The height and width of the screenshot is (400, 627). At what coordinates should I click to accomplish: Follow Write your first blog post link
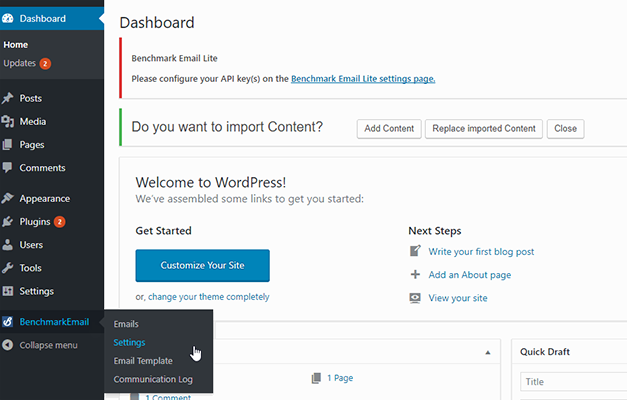pyautogui.click(x=481, y=251)
